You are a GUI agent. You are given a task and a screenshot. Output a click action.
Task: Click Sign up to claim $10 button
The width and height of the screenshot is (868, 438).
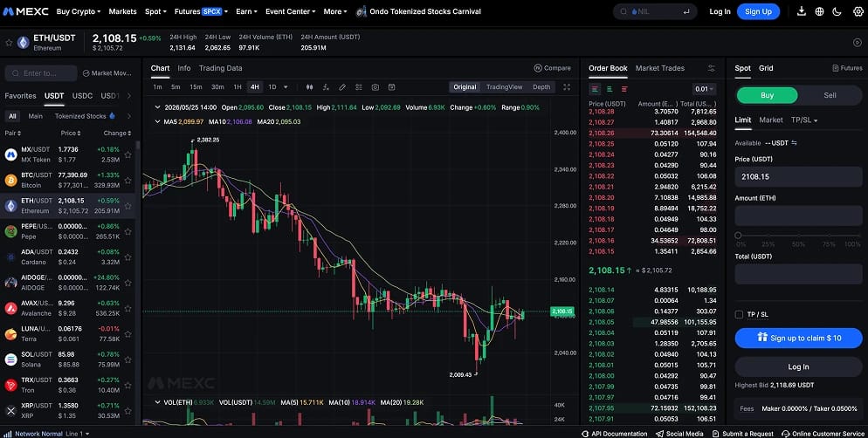[x=798, y=338]
